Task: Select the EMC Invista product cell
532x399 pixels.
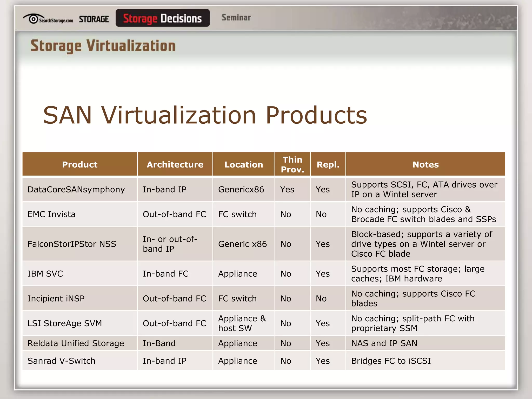Action: pos(80,214)
